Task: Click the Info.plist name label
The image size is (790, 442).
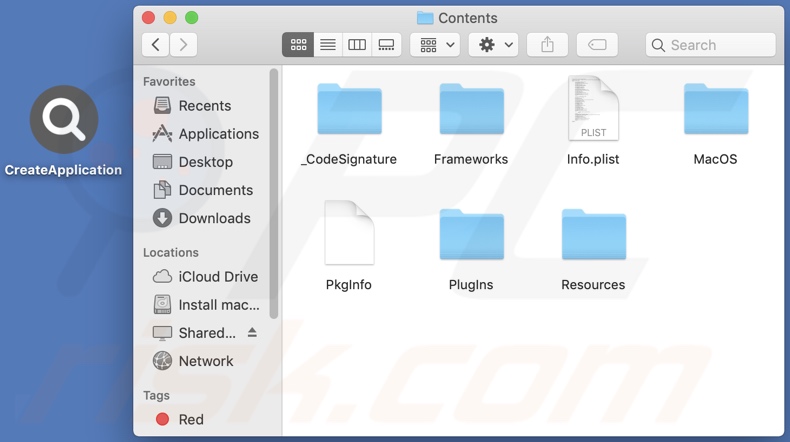Action: pyautogui.click(x=593, y=159)
